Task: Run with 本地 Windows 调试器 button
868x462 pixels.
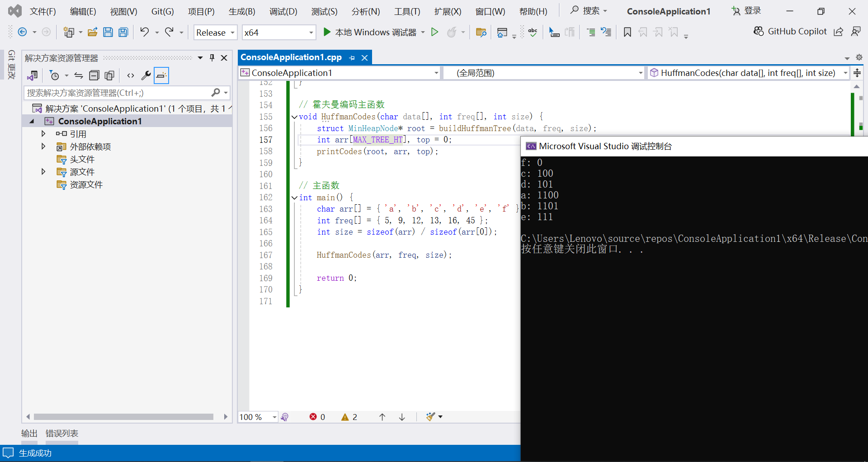Action: [370, 32]
